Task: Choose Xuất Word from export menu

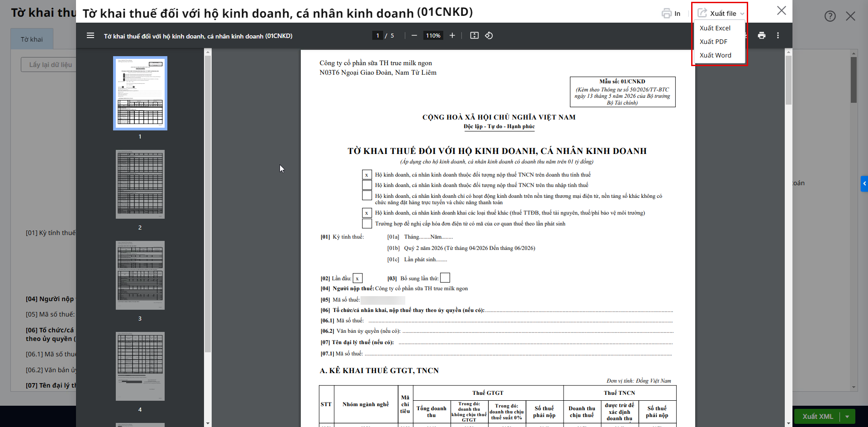Action: (x=716, y=55)
